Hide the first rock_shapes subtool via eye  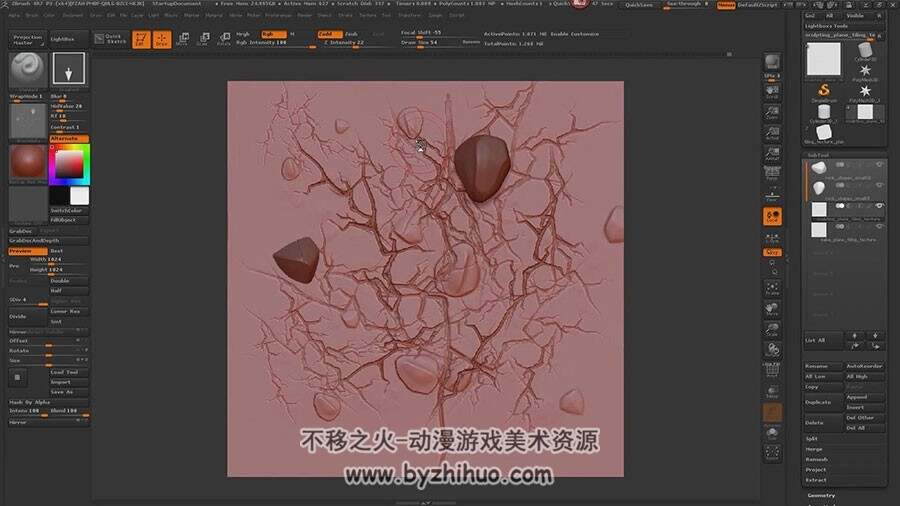(x=879, y=165)
